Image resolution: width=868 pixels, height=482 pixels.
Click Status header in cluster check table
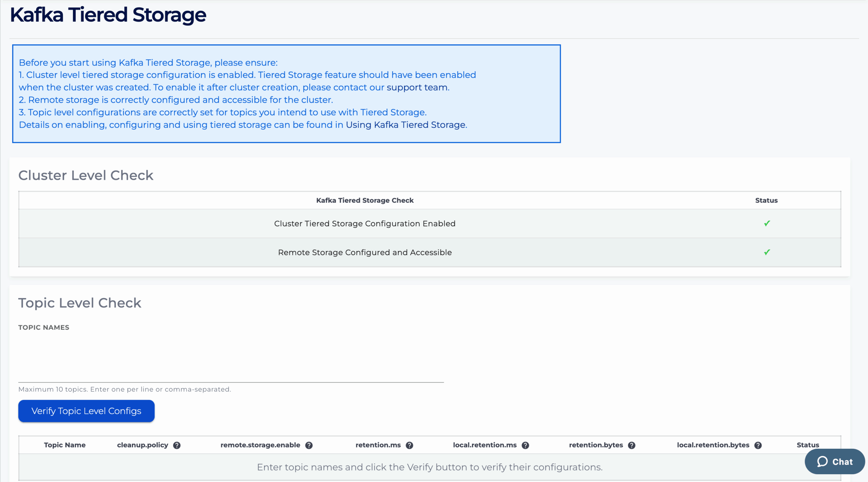coord(766,200)
